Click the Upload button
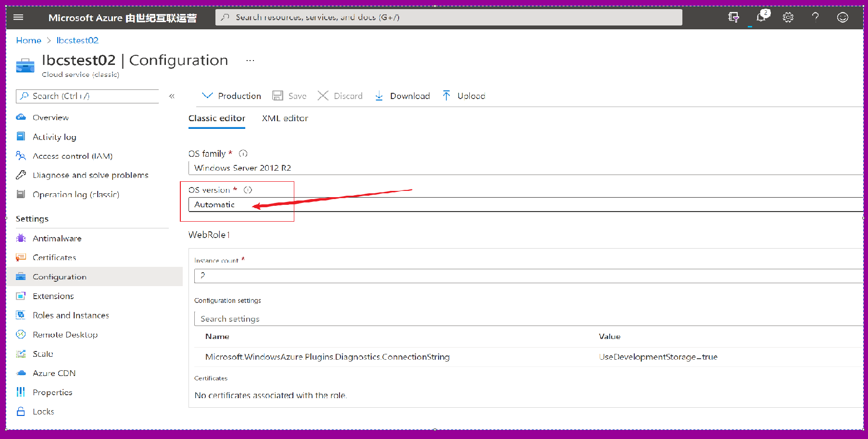The height and width of the screenshot is (439, 868). coord(464,96)
